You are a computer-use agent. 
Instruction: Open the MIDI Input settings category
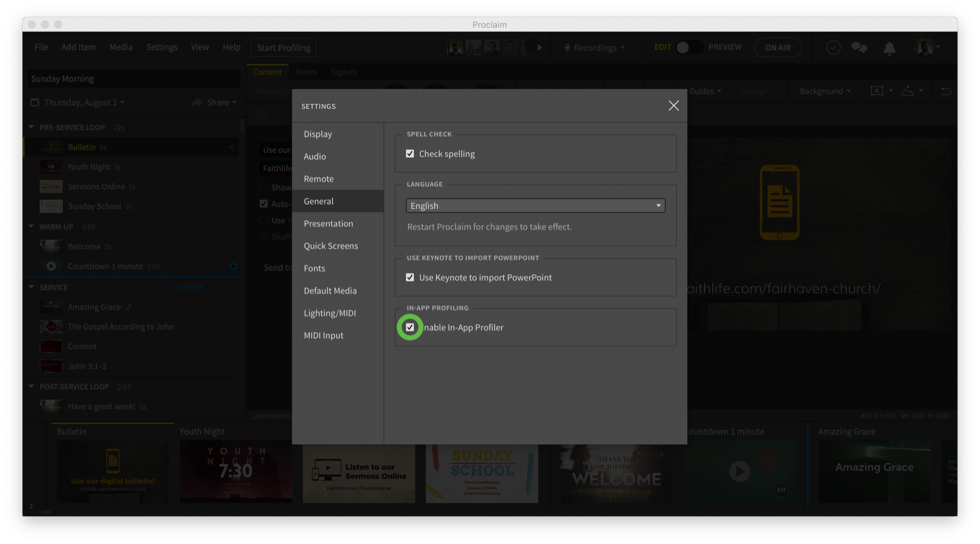[323, 335]
